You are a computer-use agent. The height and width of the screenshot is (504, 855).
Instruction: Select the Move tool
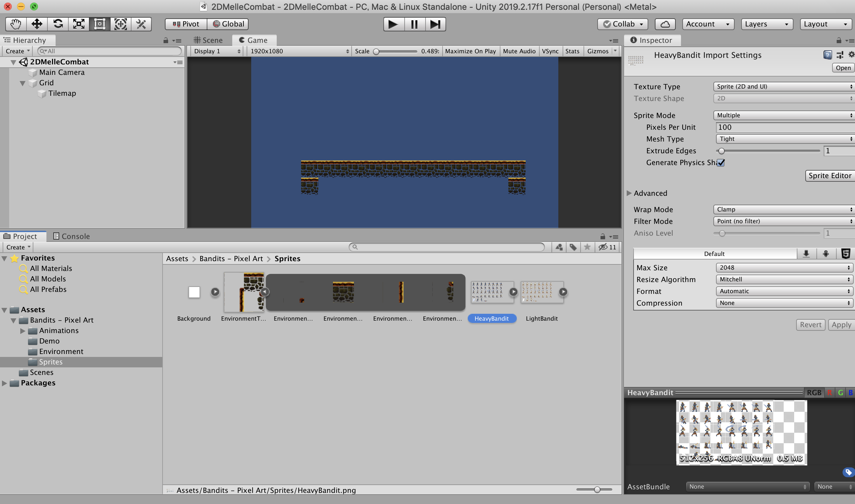tap(37, 24)
